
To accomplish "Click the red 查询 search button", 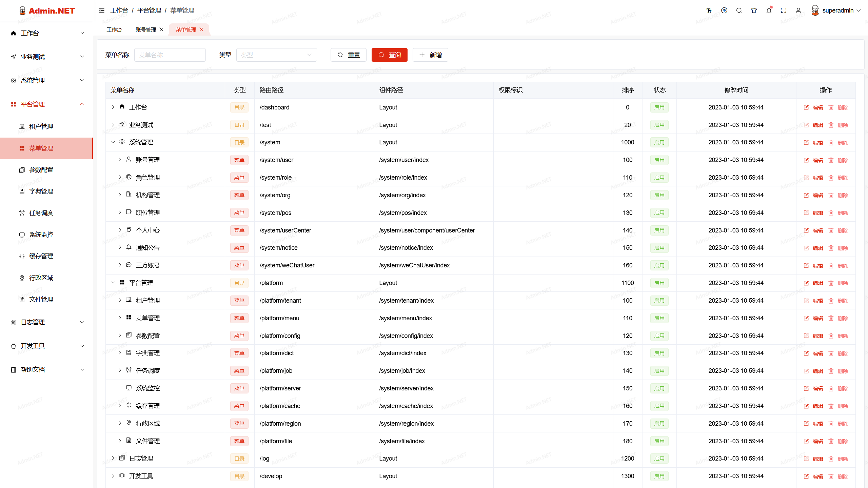I will [389, 55].
